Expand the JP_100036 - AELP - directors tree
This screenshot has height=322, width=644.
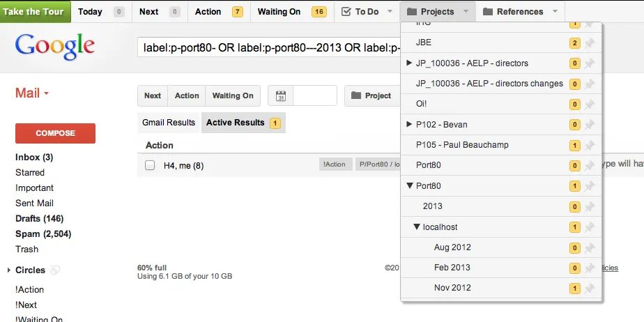coord(409,63)
